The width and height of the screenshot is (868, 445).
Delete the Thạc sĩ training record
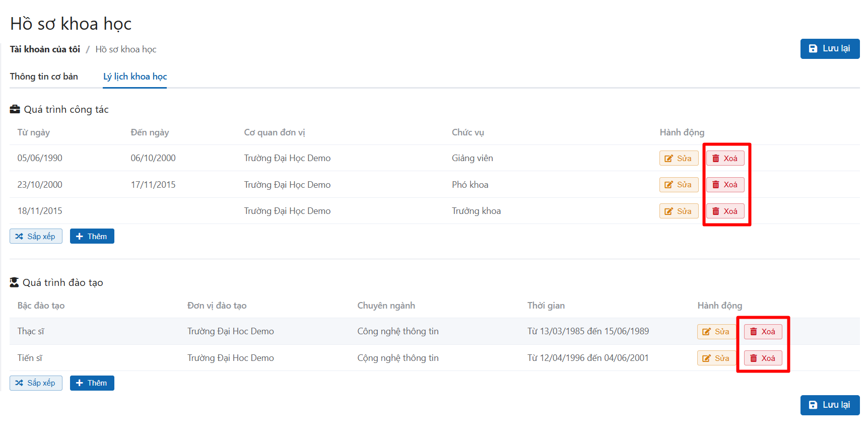[x=762, y=331]
